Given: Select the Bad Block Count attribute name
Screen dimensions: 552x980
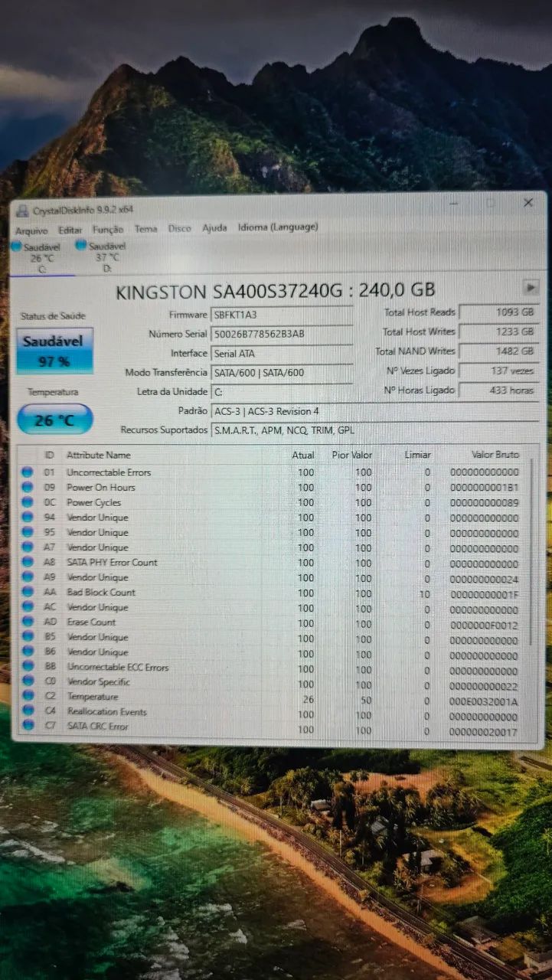Looking at the screenshot, I should 100,593.
